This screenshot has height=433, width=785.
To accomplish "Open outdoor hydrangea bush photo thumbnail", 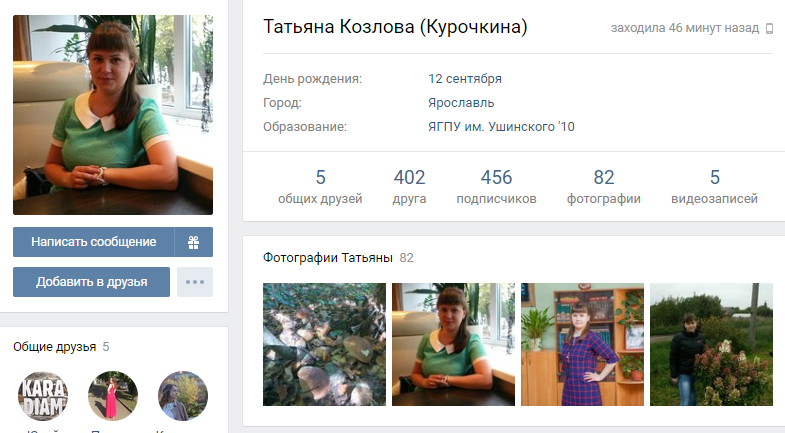I will (x=711, y=344).
